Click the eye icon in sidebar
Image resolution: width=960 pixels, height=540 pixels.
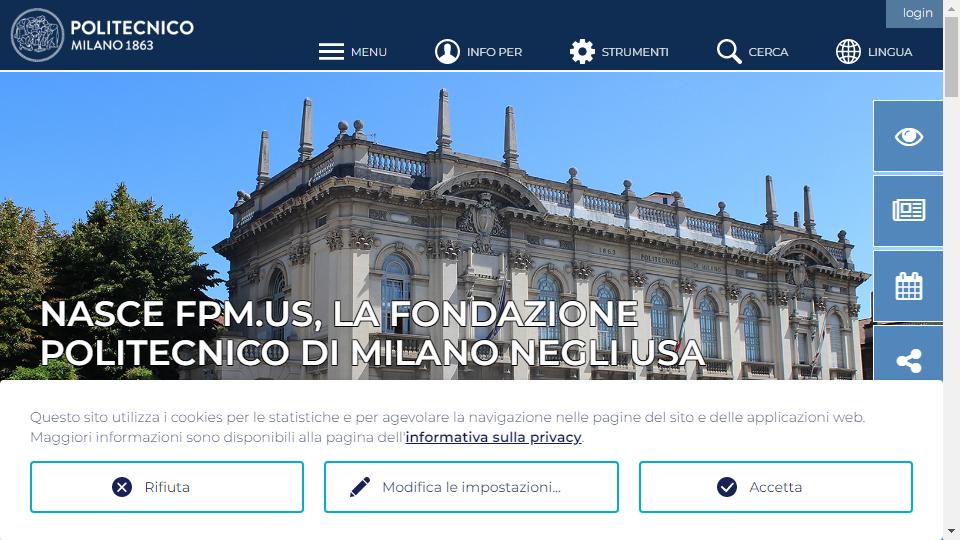[909, 136]
